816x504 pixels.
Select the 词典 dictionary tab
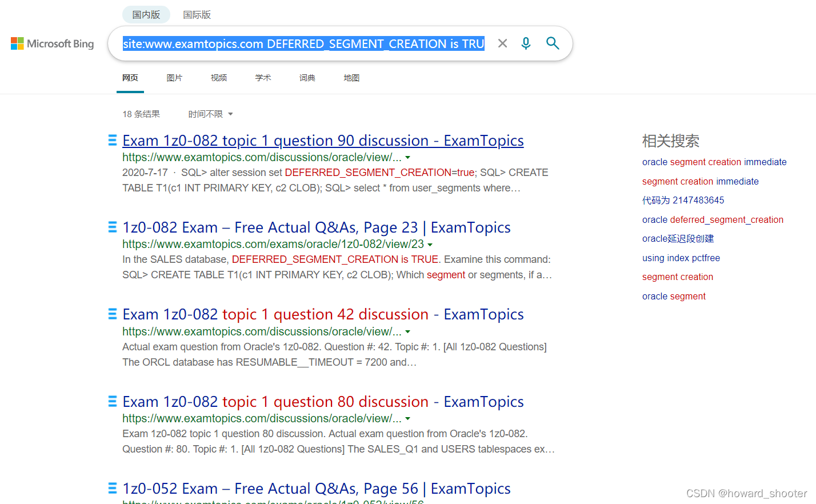(x=307, y=78)
